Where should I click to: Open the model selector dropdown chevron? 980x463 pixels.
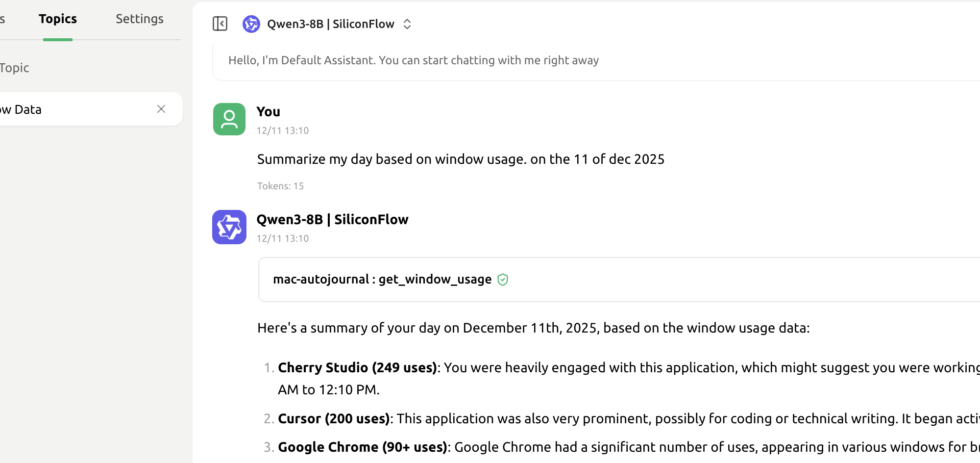[407, 24]
